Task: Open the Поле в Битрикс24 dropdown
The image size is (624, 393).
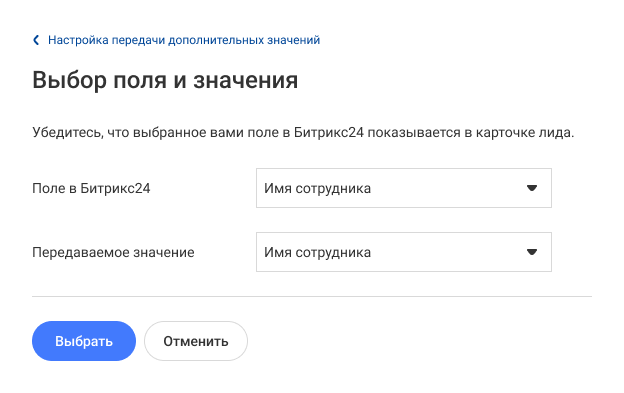Action: (x=404, y=188)
